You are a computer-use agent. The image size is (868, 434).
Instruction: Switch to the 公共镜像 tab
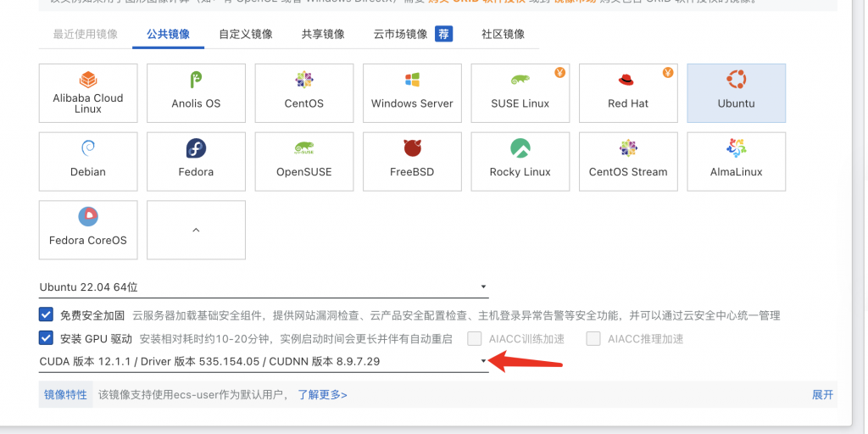tap(169, 34)
